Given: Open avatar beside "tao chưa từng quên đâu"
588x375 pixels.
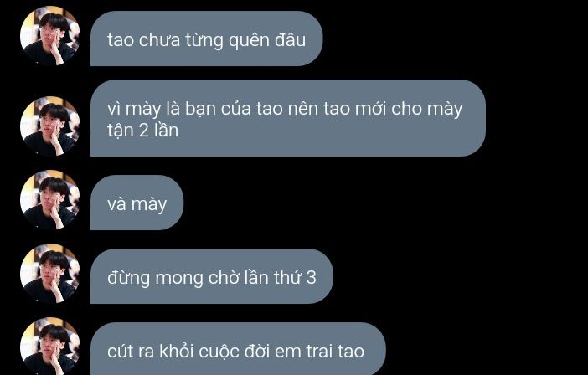Looking at the screenshot, I should tap(50, 36).
